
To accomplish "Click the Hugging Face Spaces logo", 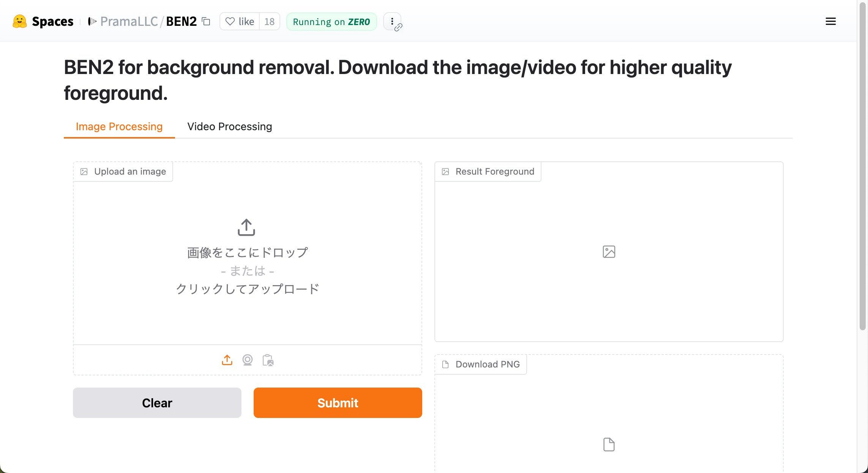I will coord(20,21).
